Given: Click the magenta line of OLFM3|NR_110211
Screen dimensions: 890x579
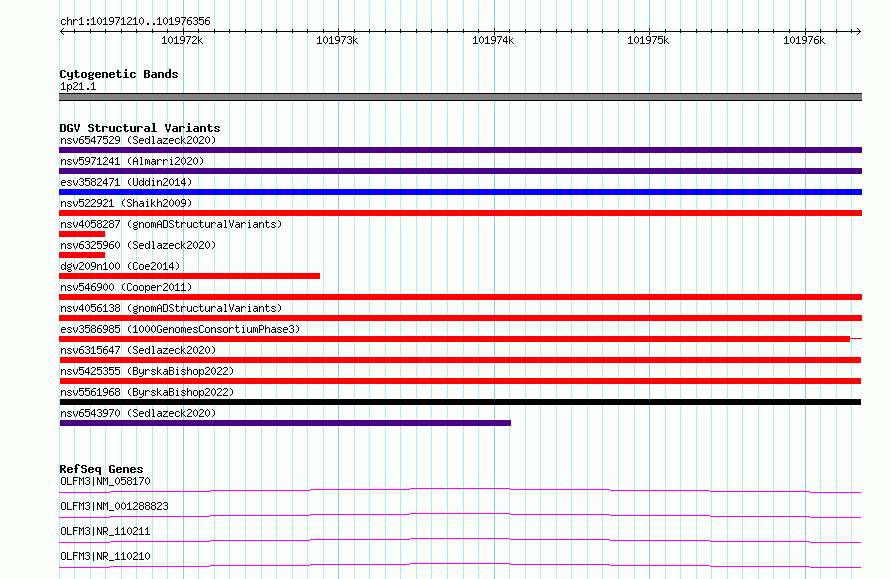Looking at the screenshot, I should coord(460,540).
